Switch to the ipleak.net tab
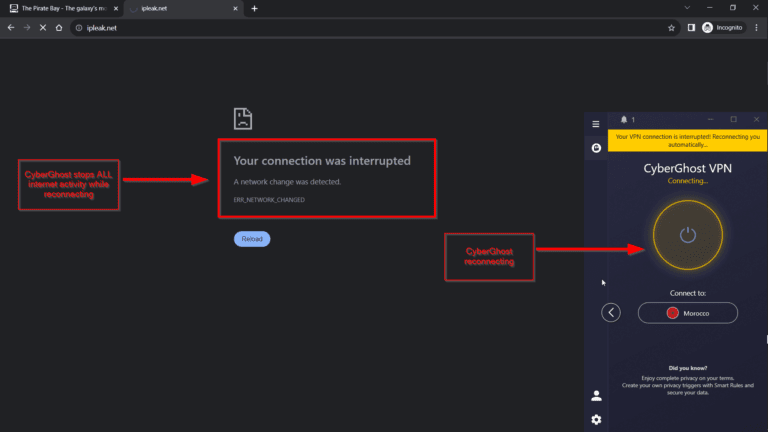The height and width of the screenshot is (432, 768). [x=180, y=8]
